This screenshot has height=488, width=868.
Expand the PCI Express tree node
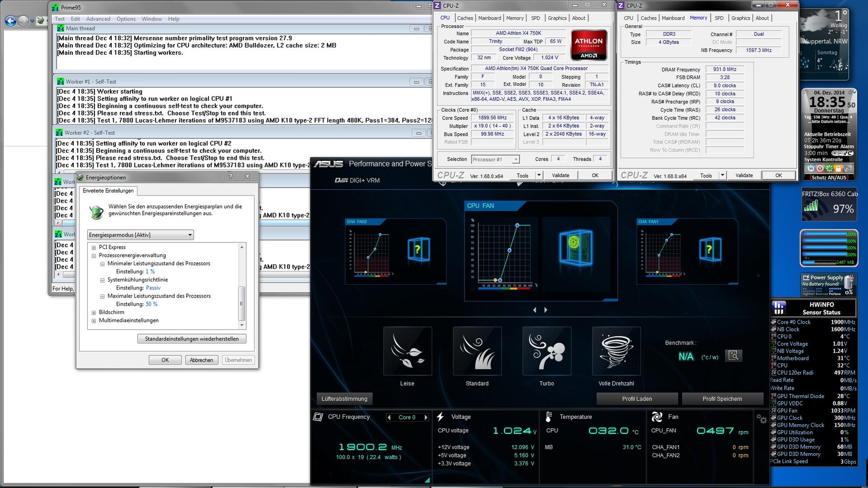tap(94, 247)
